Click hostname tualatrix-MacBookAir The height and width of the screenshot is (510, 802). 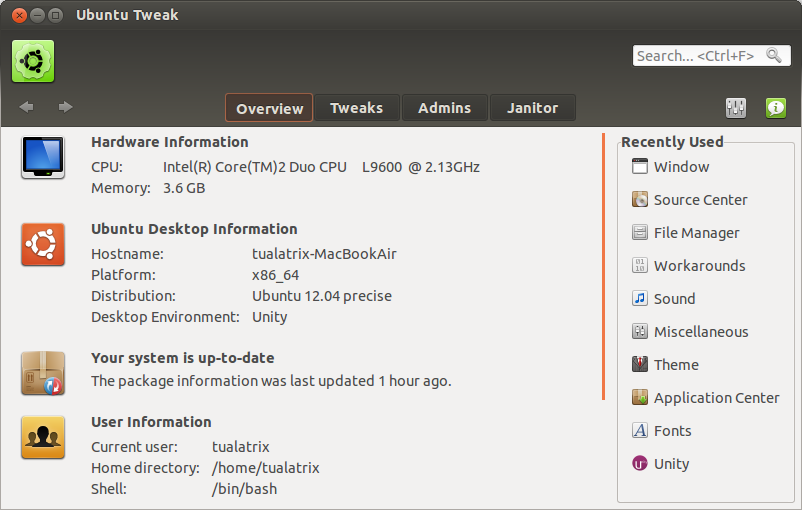tap(324, 254)
